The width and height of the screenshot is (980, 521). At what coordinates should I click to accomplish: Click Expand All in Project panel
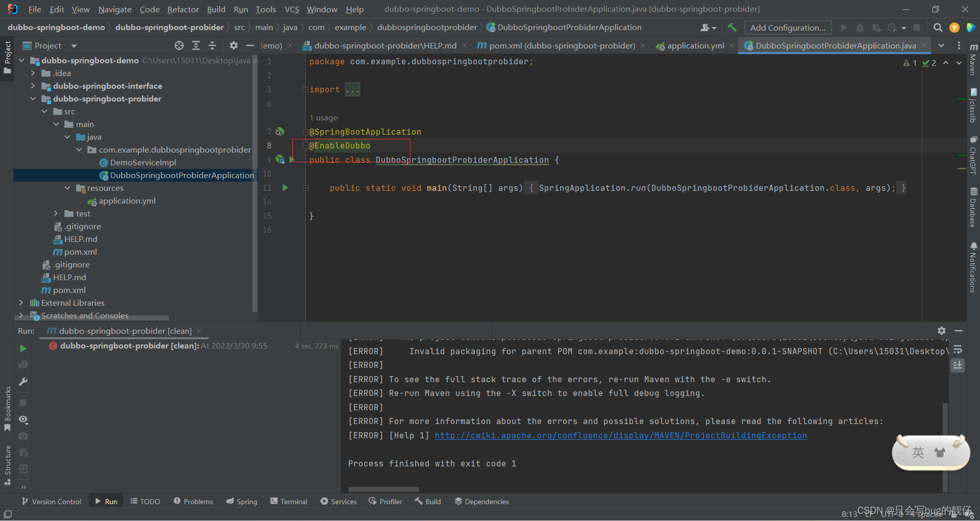[x=196, y=45]
